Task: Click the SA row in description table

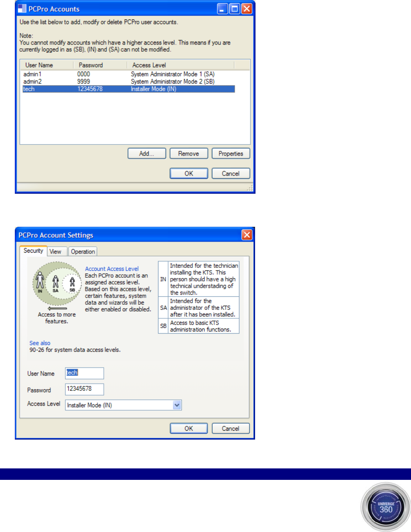Action: 199,308
